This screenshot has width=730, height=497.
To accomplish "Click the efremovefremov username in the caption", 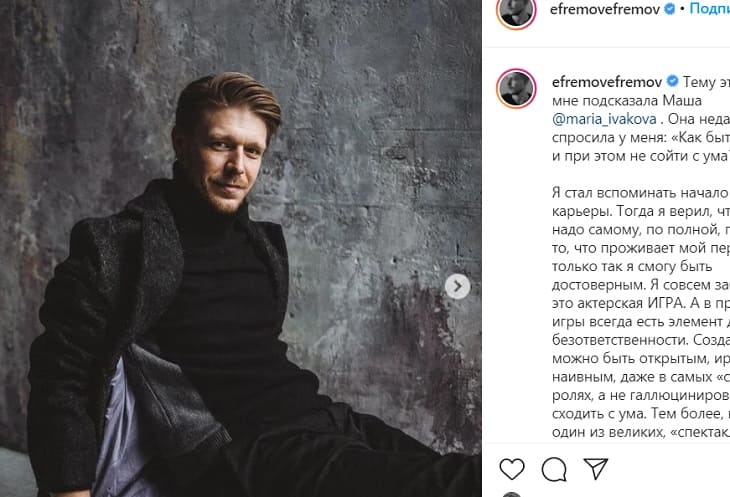I will (x=606, y=80).
